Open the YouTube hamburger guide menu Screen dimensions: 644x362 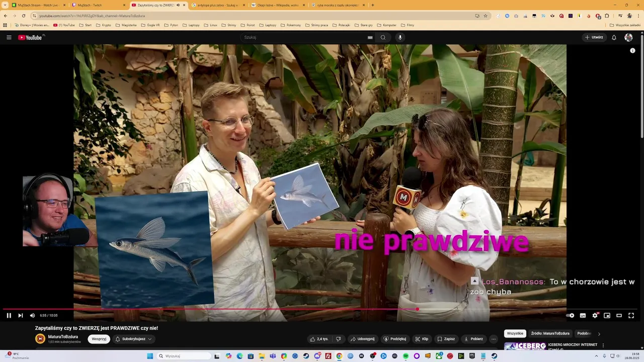coord(9,37)
